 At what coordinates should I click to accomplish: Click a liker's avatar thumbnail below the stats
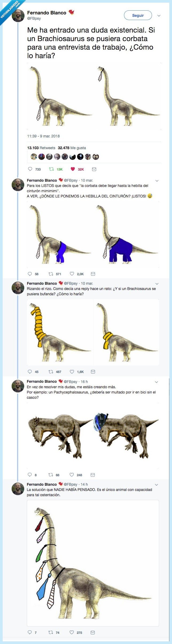coord(33,156)
